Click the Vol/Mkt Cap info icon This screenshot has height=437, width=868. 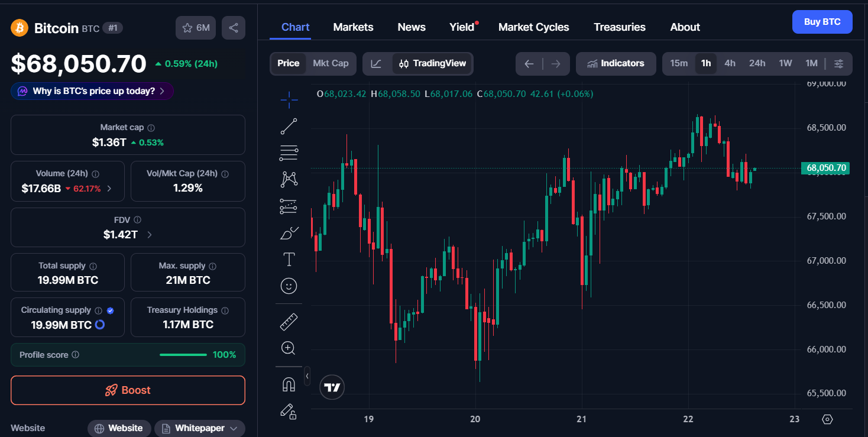(225, 174)
